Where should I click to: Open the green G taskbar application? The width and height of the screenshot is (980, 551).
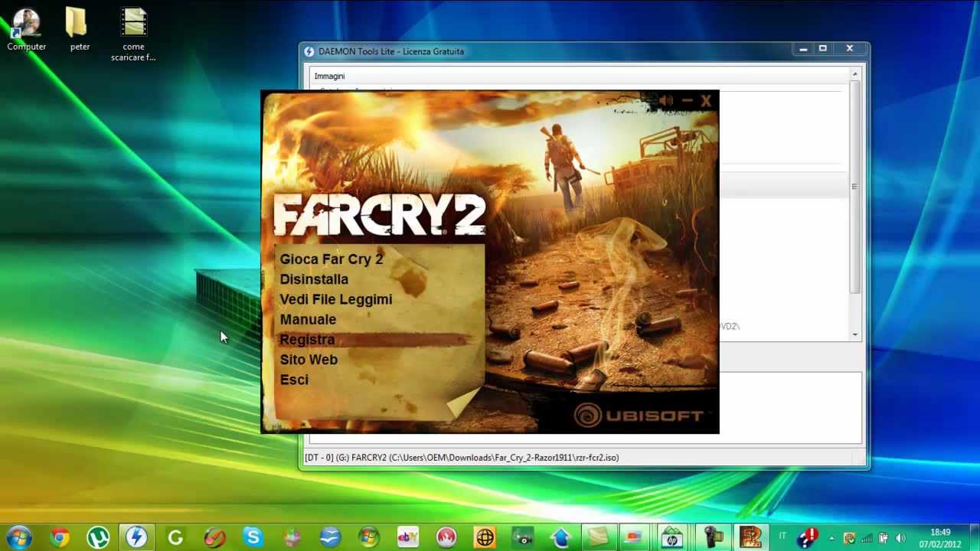[x=175, y=538]
